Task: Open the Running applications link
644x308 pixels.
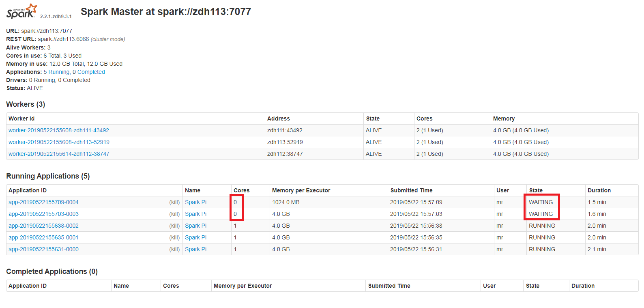Action: (x=59, y=72)
